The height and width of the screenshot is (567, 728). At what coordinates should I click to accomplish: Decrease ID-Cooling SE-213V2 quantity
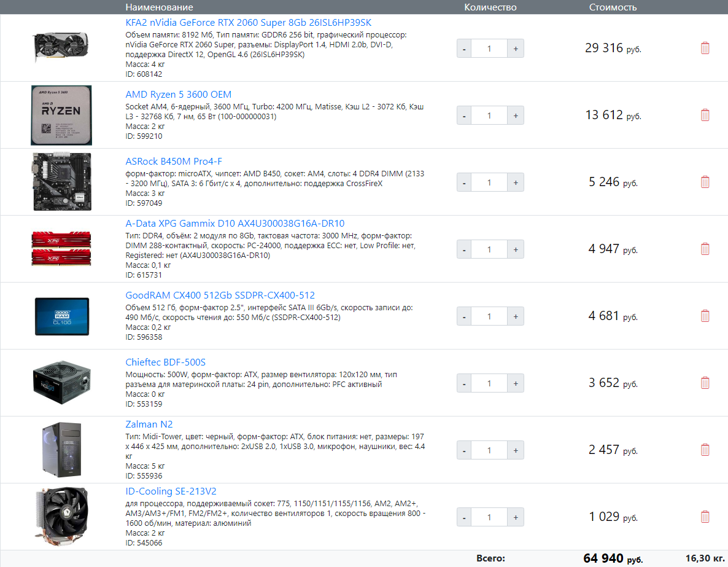pos(464,517)
